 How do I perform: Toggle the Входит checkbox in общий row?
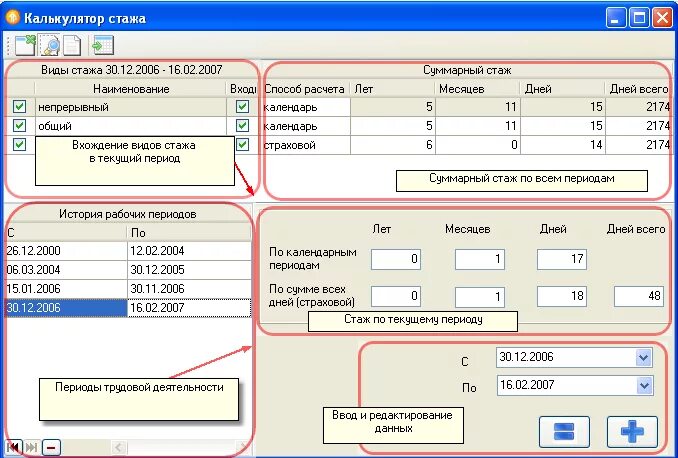tap(242, 125)
